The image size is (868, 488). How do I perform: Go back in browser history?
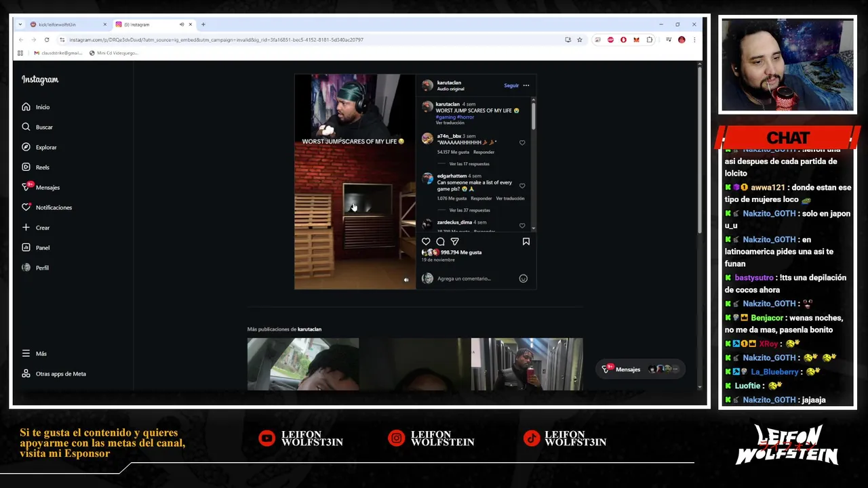coord(21,40)
